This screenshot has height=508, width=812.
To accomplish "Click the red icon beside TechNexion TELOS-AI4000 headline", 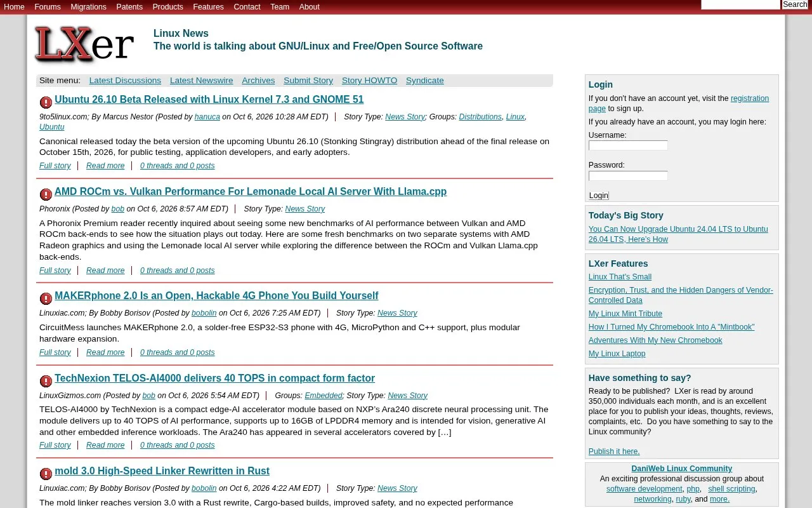I will point(46,381).
